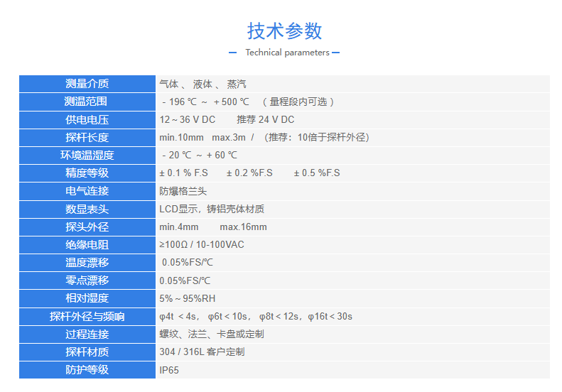This screenshot has height=392, width=562.
Task: Click the 测温范围 blue label cell
Action: pyautogui.click(x=87, y=102)
